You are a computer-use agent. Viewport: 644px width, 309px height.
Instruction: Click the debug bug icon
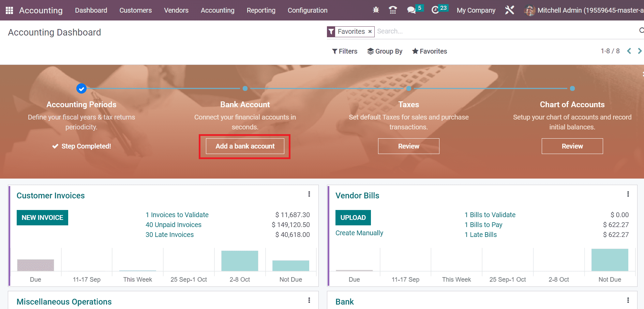pyautogui.click(x=376, y=10)
